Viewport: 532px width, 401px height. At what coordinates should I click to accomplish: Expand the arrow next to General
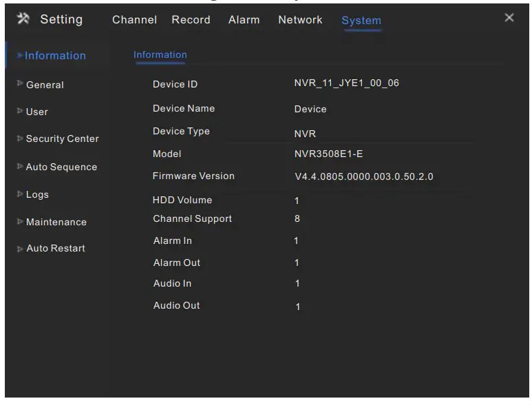pyautogui.click(x=20, y=84)
